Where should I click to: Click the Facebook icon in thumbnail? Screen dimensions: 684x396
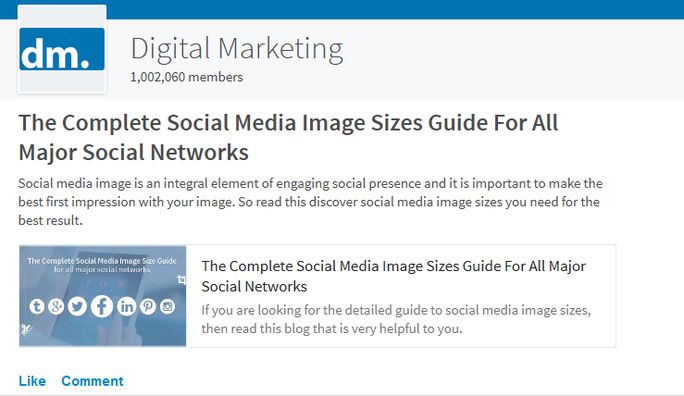(x=102, y=306)
